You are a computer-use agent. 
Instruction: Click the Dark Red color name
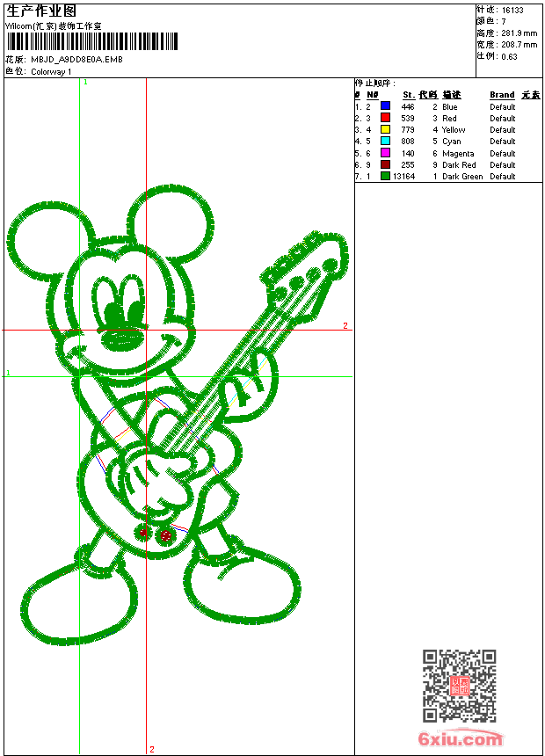pos(459,165)
